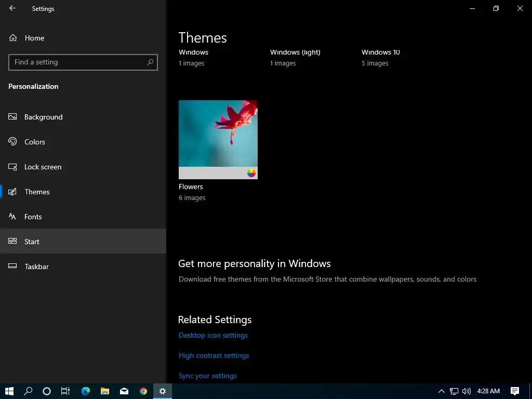Open Lock screen settings
The image size is (532, 399).
[83, 167]
